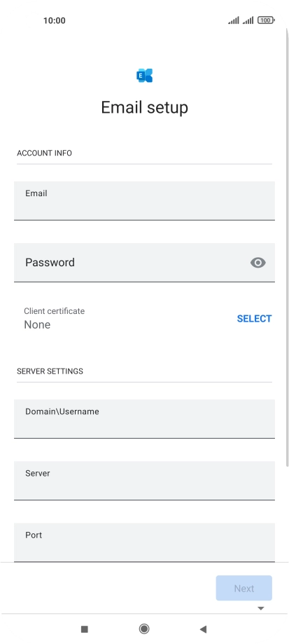Tap the clock in status bar

pyautogui.click(x=55, y=20)
